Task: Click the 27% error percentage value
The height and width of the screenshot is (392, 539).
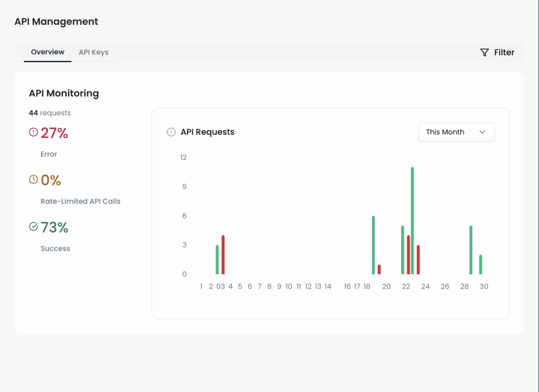Action: click(x=54, y=134)
